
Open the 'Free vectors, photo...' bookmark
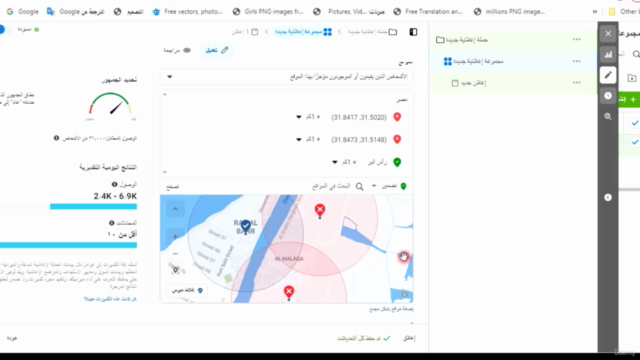[187, 11]
